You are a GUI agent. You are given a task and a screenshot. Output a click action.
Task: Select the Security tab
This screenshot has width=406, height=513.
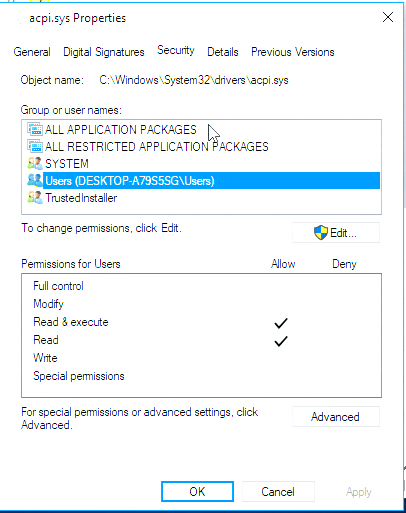pyautogui.click(x=176, y=50)
